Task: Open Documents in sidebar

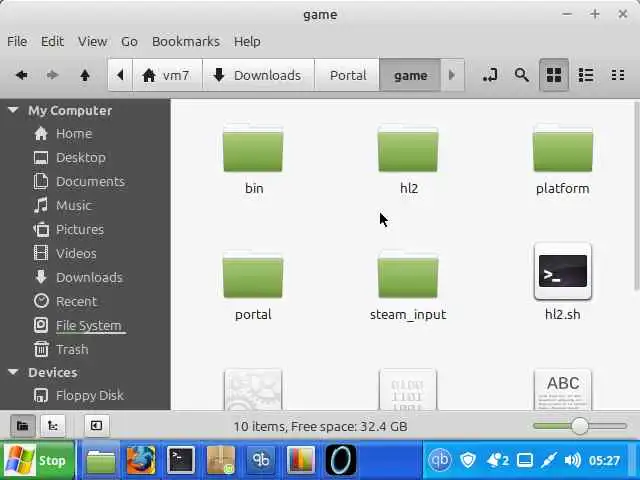Action: 90,182
